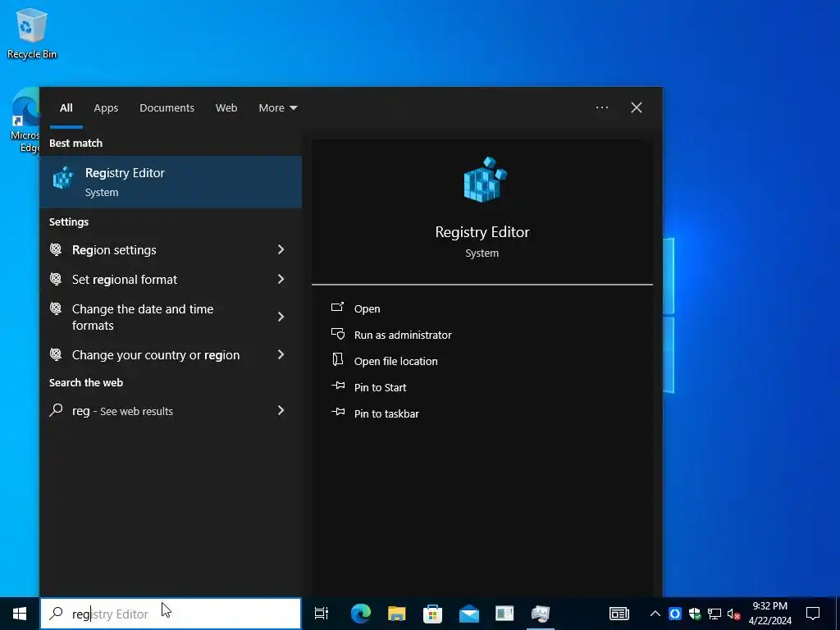
Task: Click the Change date and time formats icon
Action: click(56, 308)
